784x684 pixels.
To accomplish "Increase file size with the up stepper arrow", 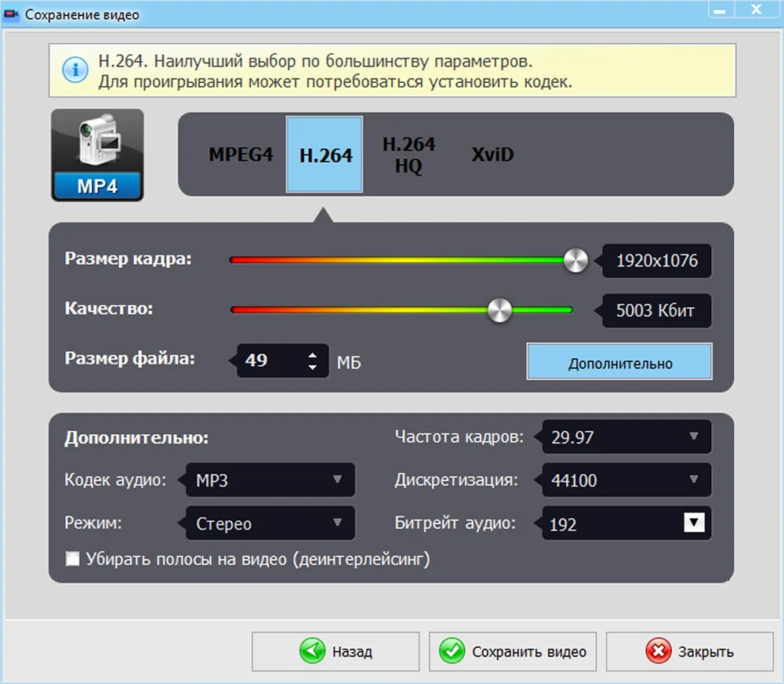I will pyautogui.click(x=313, y=355).
